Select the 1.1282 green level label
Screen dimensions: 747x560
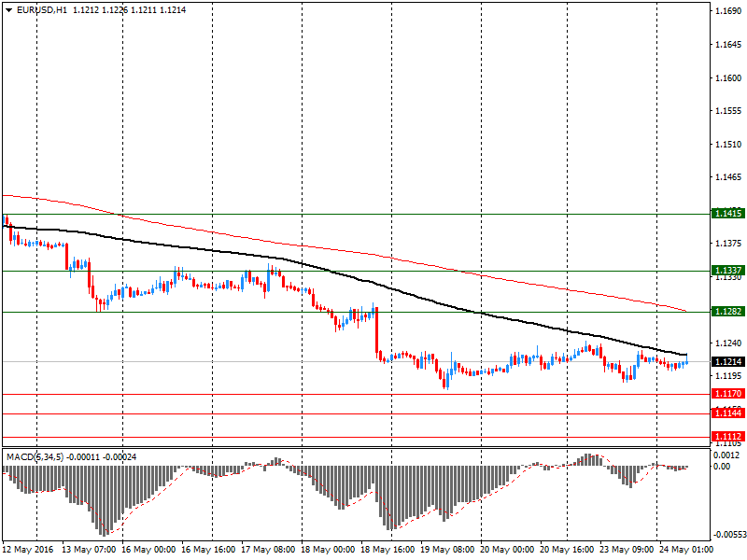728,312
